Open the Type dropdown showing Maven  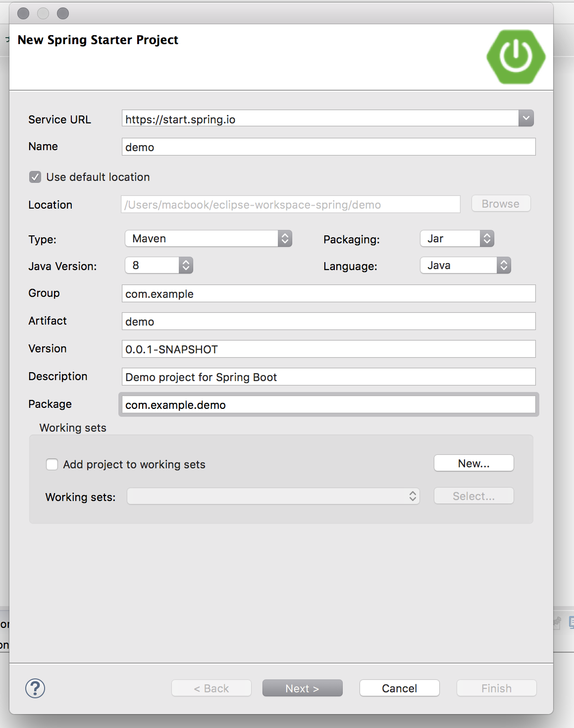pos(208,239)
